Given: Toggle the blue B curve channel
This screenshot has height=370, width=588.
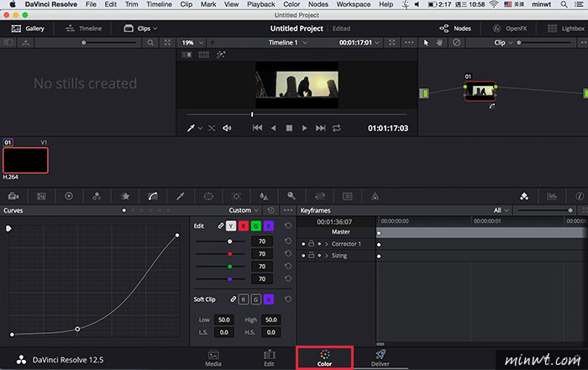Looking at the screenshot, I should 269,226.
